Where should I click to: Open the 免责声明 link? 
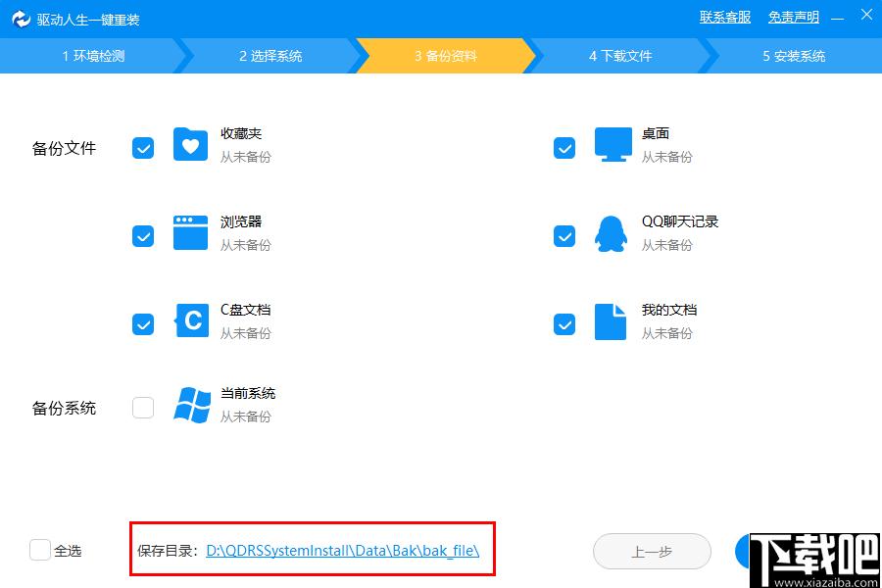tap(794, 18)
